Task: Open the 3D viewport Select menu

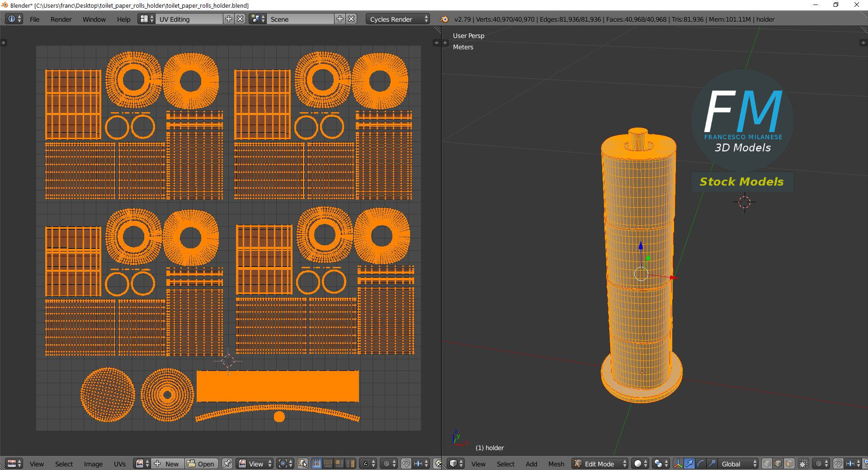Action: [x=505, y=464]
